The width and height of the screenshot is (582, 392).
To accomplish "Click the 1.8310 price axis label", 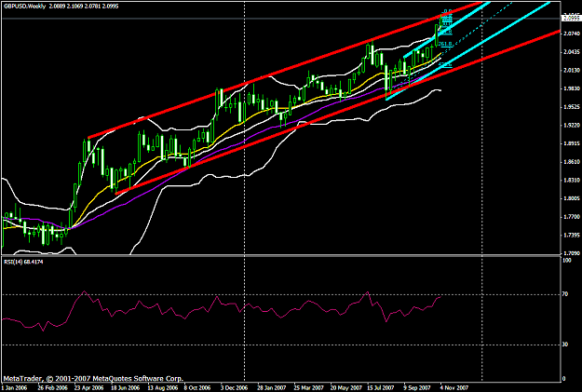I will point(572,181).
